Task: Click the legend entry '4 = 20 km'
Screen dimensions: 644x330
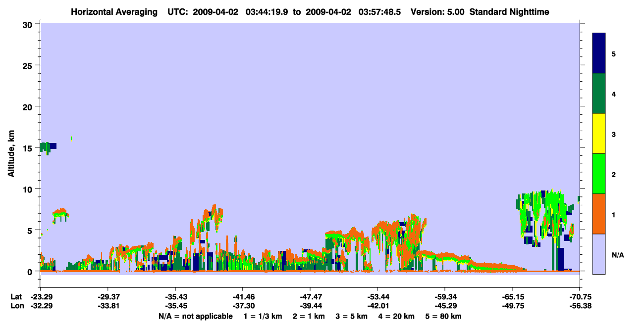Action: 397,316
